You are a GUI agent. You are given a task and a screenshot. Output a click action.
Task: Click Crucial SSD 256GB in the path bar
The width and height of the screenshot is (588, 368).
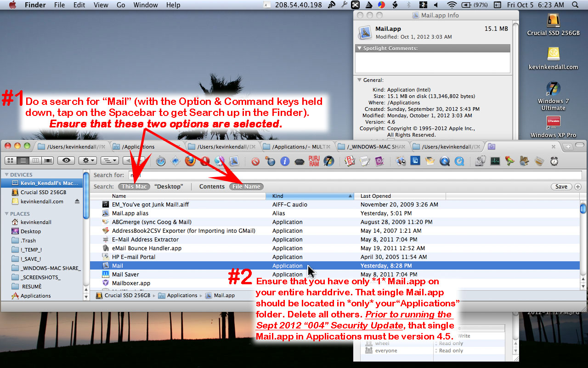tap(123, 295)
